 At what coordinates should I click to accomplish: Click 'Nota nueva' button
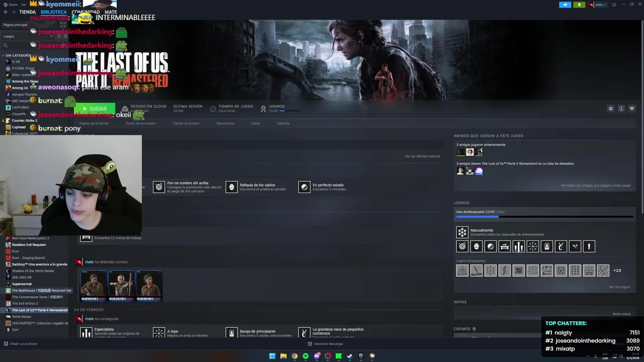621,314
